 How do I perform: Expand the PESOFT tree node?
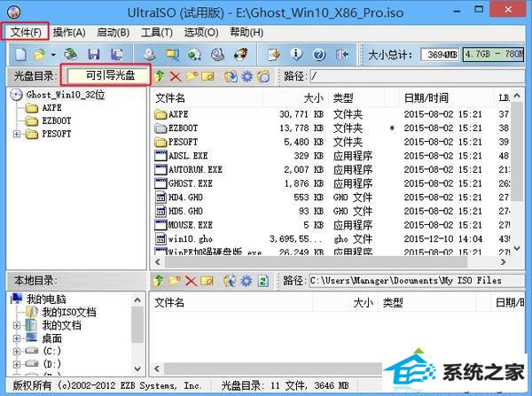tap(16, 134)
